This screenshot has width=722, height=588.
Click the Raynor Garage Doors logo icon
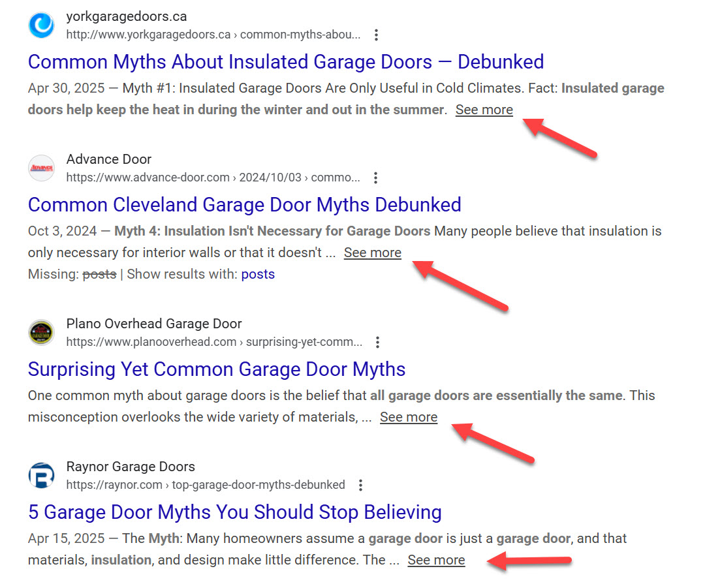tap(41, 475)
